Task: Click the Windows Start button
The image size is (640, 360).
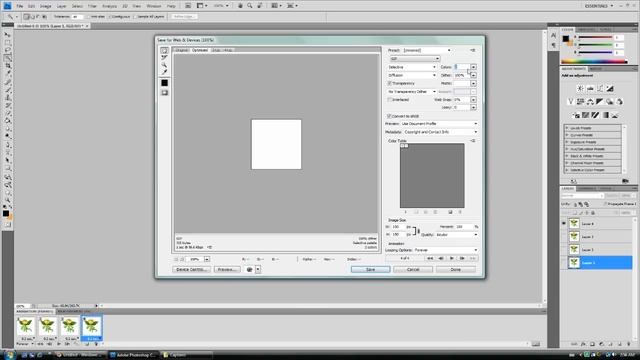Action: click(9, 355)
